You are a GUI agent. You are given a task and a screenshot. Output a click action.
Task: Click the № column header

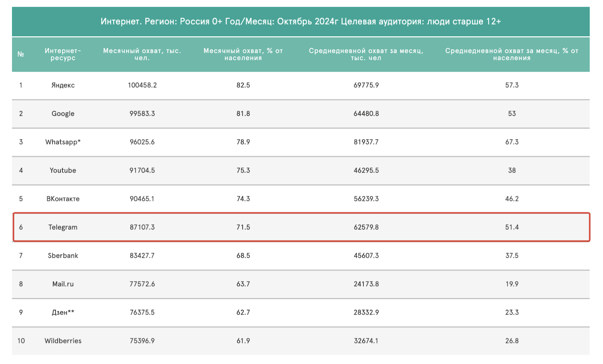[21, 54]
